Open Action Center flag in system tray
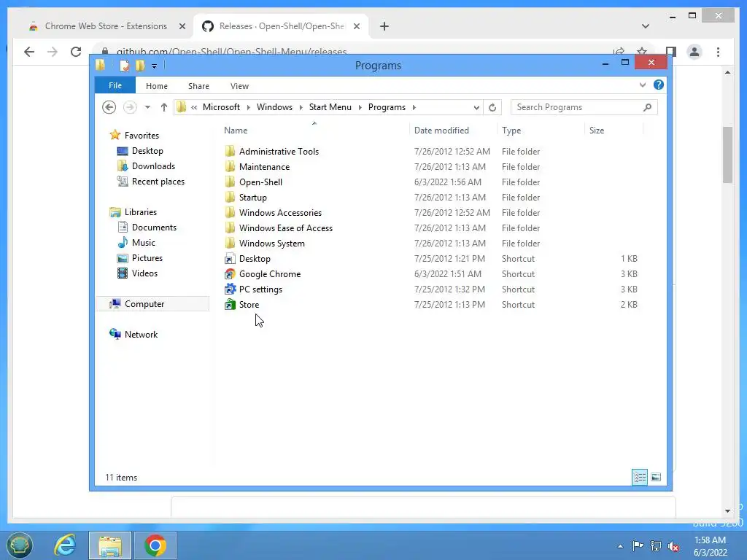Viewport: 747px width, 560px height. 638,545
